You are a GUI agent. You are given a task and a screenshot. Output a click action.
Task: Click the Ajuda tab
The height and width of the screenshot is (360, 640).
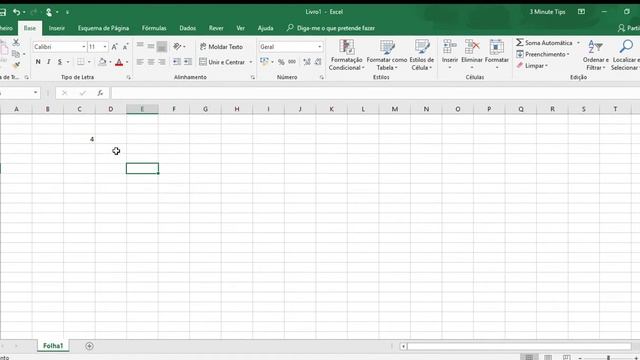[265, 28]
